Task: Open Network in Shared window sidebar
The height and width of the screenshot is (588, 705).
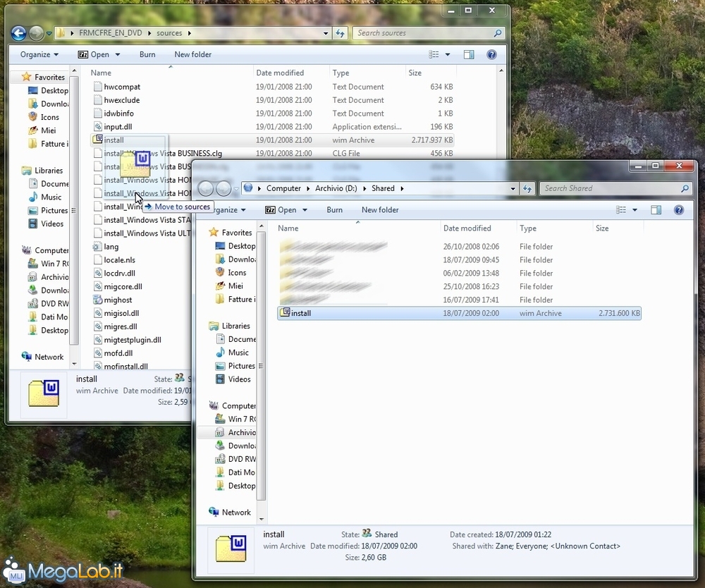Action: [230, 512]
